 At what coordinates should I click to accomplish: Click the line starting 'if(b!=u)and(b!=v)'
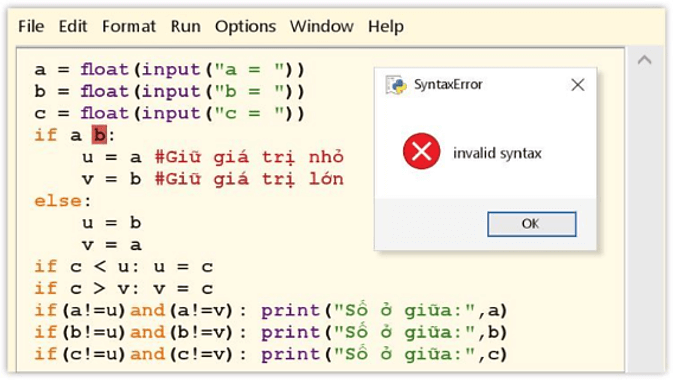click(271, 332)
